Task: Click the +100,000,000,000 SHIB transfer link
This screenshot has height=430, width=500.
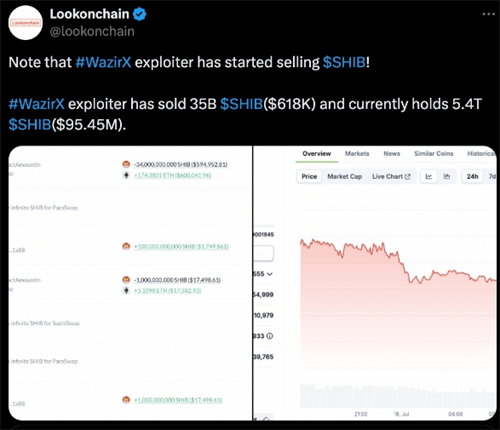Action: click(x=181, y=247)
